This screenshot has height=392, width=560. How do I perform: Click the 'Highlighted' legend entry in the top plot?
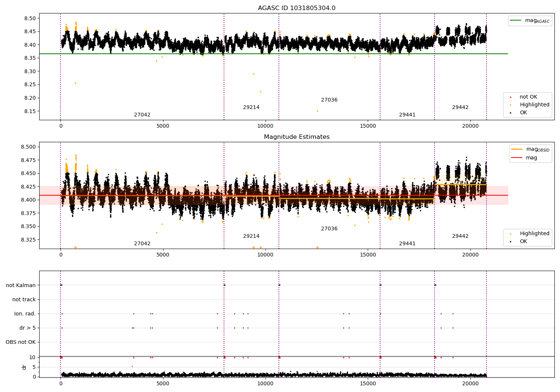(534, 105)
